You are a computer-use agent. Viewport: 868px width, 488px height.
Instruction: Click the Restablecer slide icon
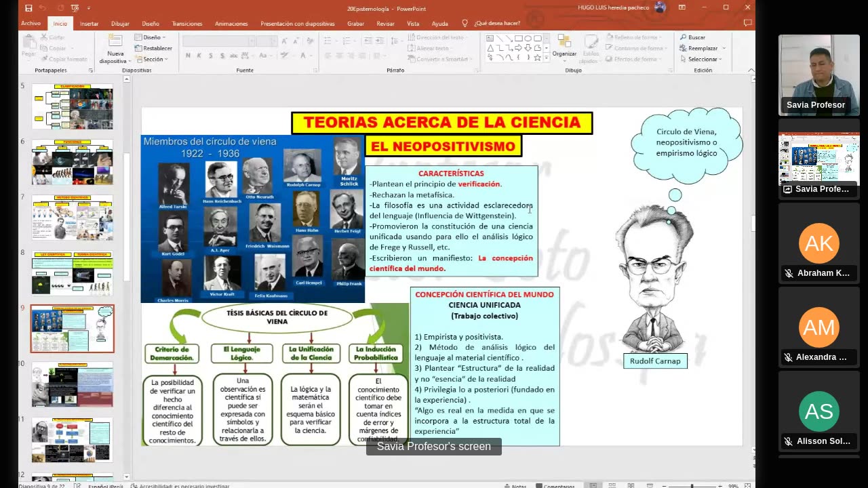[x=138, y=48]
